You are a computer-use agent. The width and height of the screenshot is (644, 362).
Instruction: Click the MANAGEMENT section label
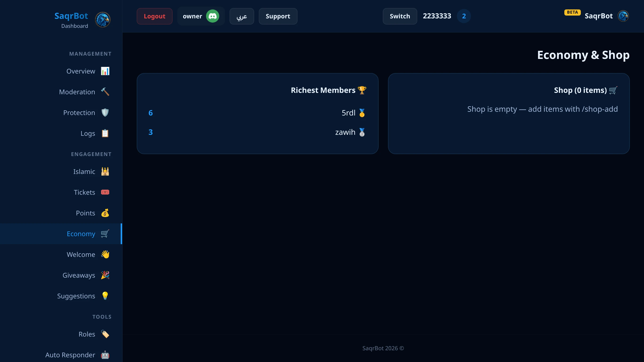click(90, 54)
